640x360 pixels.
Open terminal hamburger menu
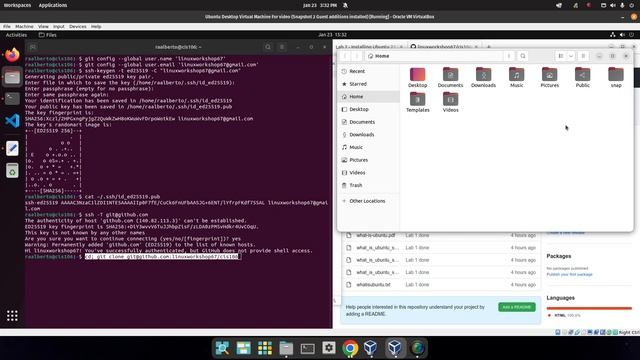282,47
